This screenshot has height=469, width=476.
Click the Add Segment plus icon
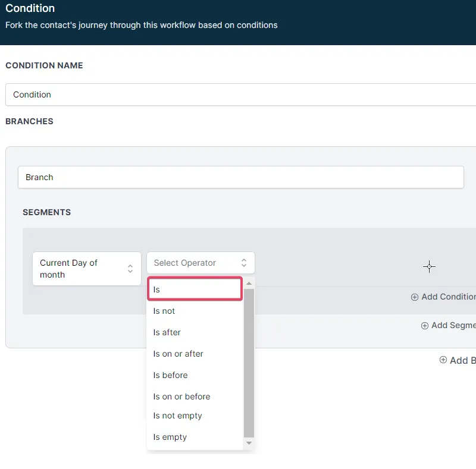pyautogui.click(x=425, y=326)
